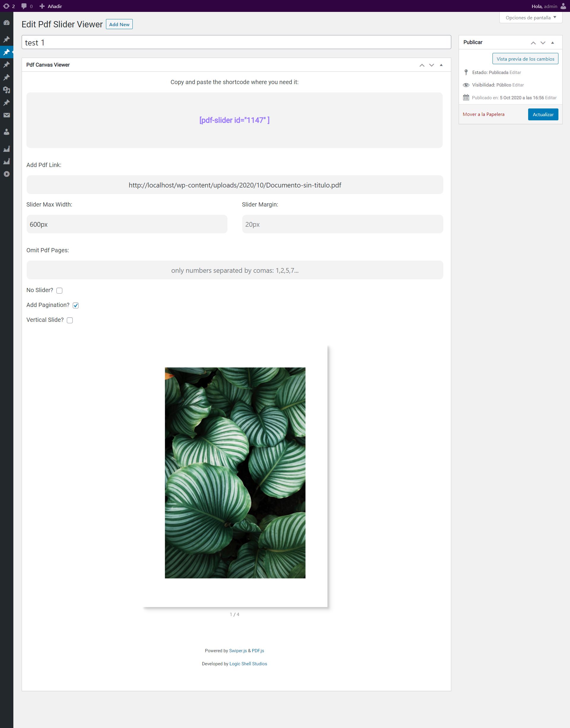Enable the Vertical Slide checkbox
Viewport: 570px width, 728px height.
[70, 320]
